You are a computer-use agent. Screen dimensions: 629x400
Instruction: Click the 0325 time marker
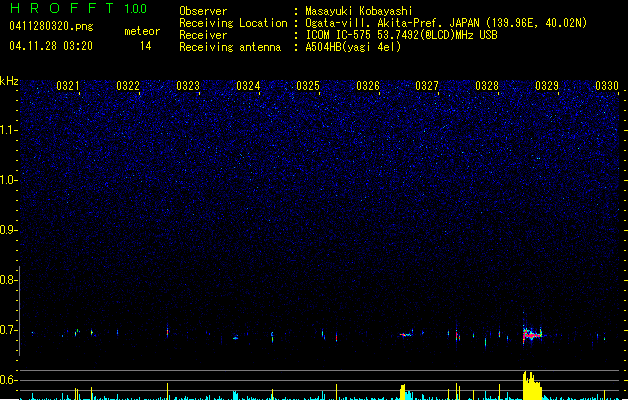[x=308, y=86]
